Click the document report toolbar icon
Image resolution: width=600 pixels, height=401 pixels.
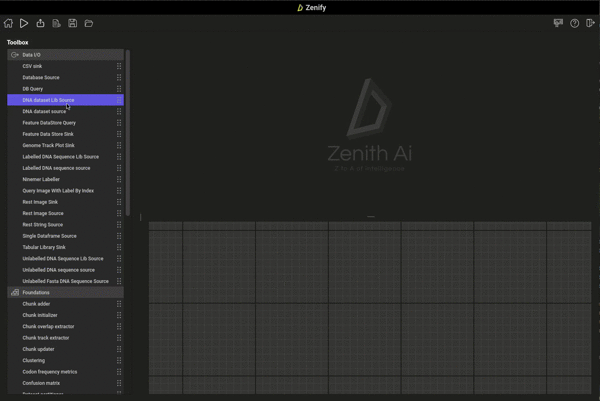(56, 23)
